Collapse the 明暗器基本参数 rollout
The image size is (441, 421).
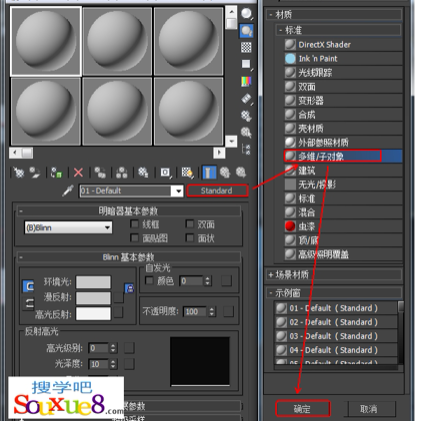click(129, 211)
